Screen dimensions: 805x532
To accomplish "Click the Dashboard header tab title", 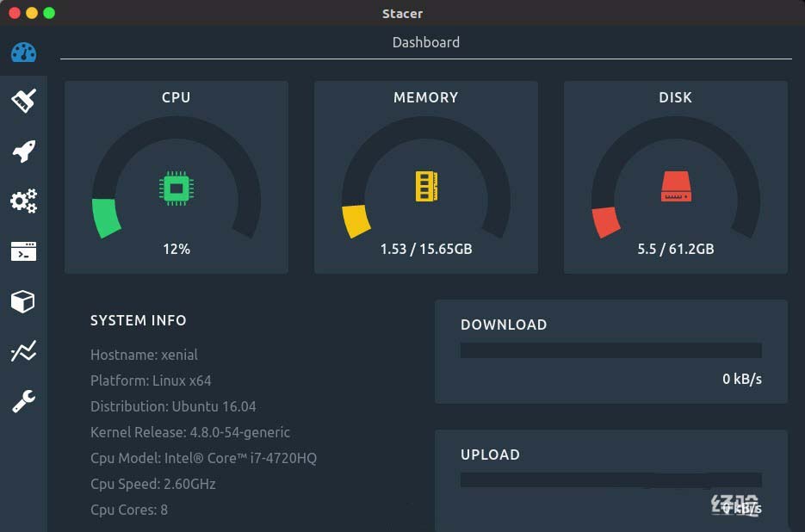I will pyautogui.click(x=425, y=42).
